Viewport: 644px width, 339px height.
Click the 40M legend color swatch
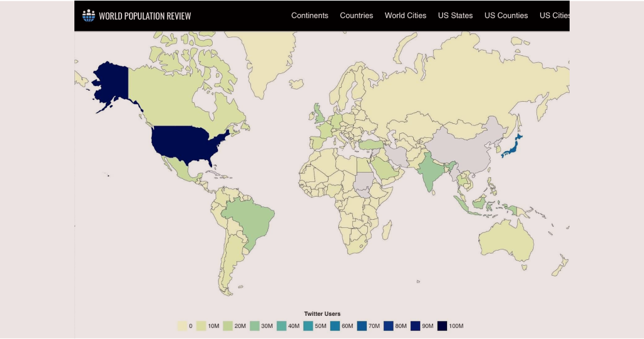(282, 326)
